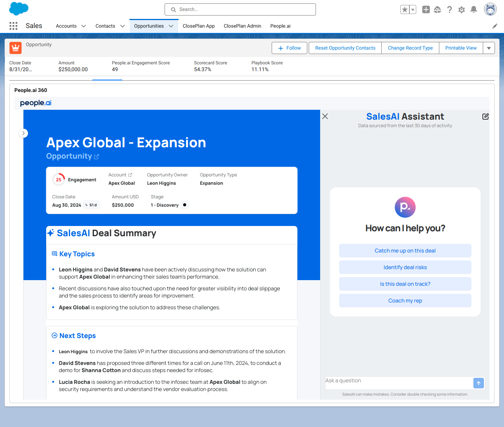The height and width of the screenshot is (427, 504).
Task: Open the Contacts tab
Action: click(105, 26)
